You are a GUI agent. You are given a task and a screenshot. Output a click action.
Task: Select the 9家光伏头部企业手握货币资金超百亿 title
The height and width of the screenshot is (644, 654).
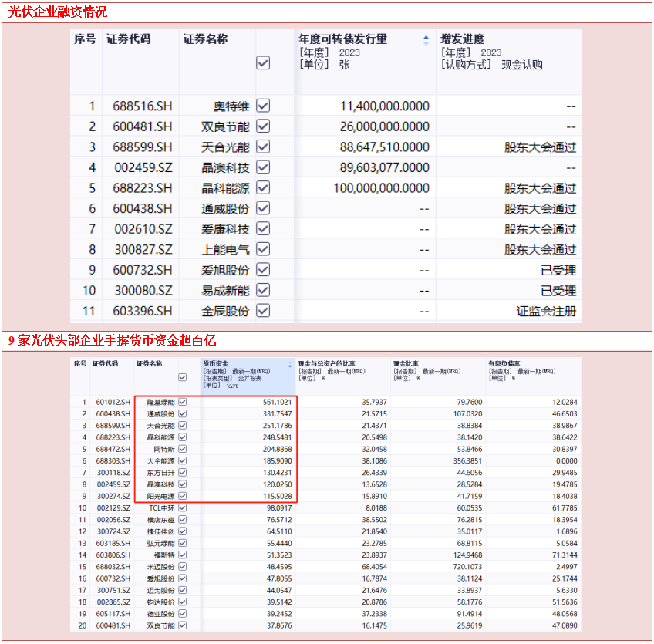coord(112,340)
